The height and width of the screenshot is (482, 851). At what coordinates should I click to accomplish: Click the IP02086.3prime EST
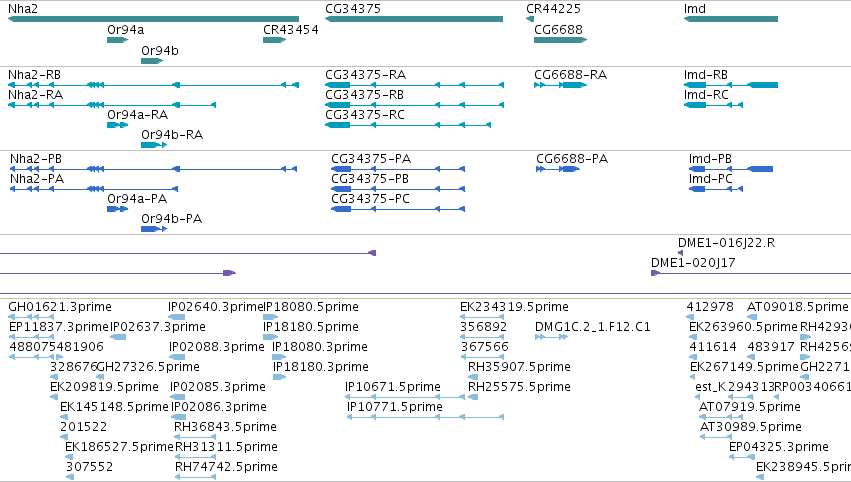click(x=179, y=417)
